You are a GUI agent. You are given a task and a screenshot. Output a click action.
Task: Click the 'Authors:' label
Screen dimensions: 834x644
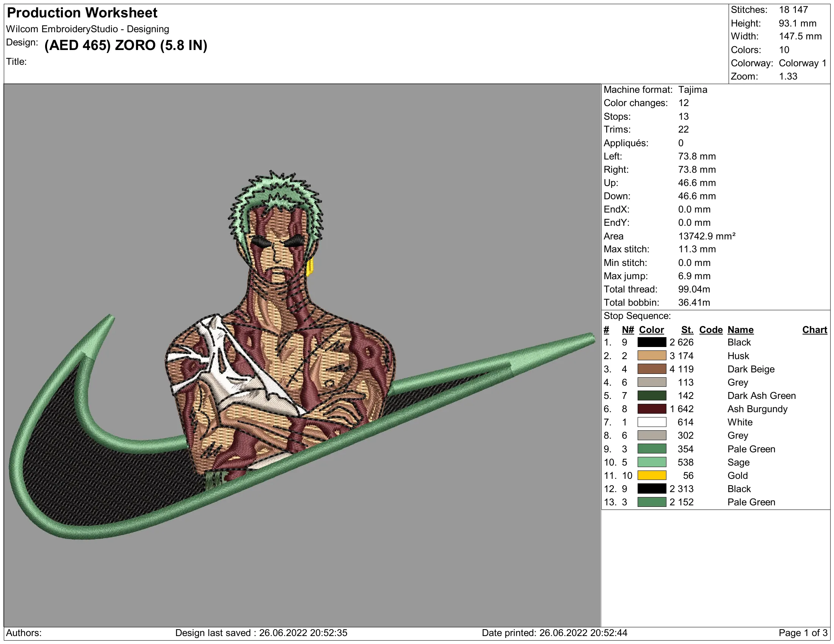pyautogui.click(x=24, y=633)
